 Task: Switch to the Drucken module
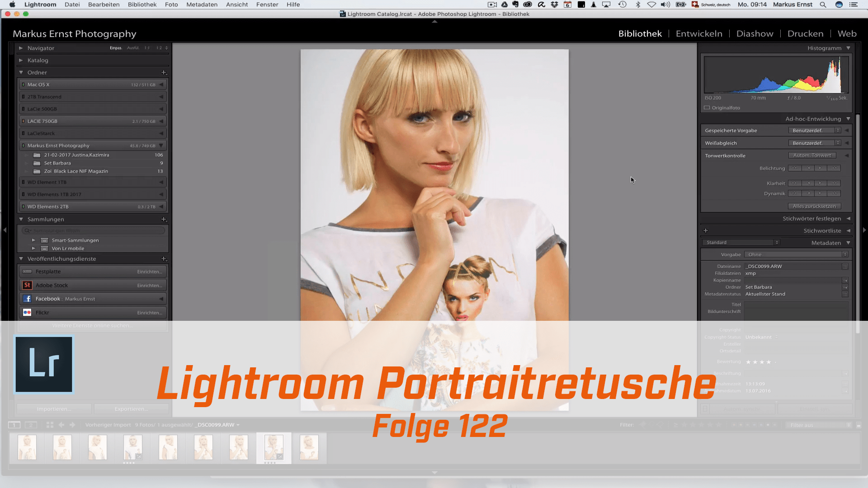[x=805, y=33]
